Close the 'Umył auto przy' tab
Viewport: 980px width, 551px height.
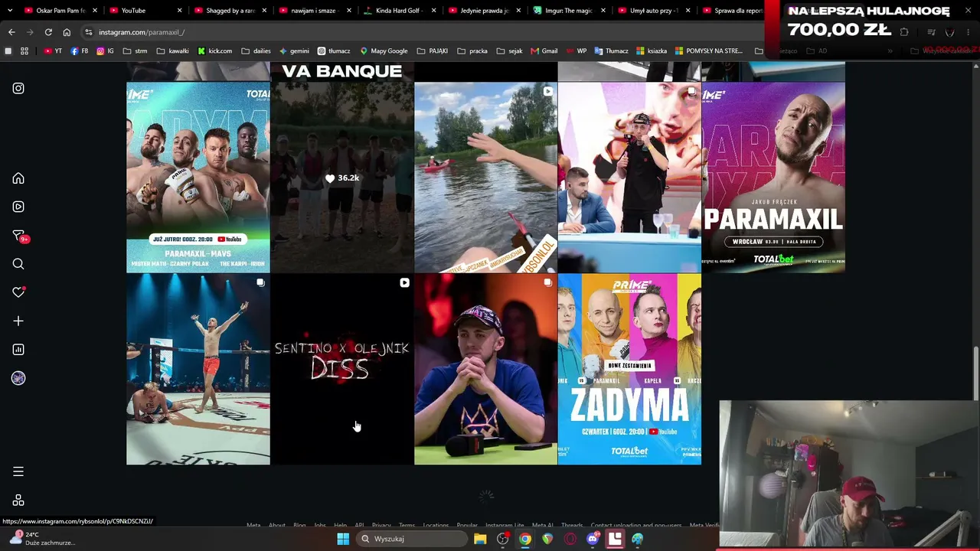688,11
